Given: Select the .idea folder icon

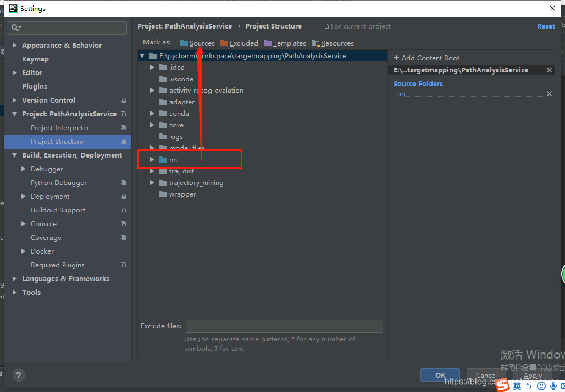Looking at the screenshot, I should [x=163, y=68].
